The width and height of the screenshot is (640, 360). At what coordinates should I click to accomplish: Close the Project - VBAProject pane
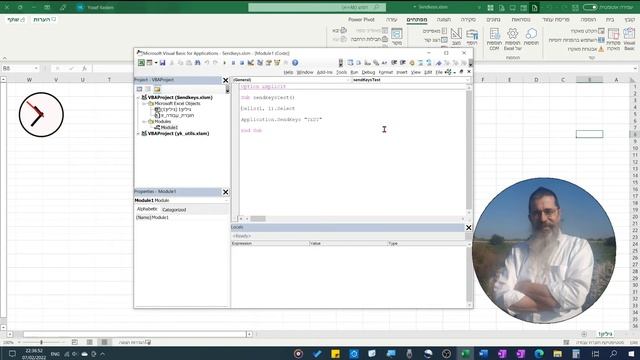[x=225, y=80]
